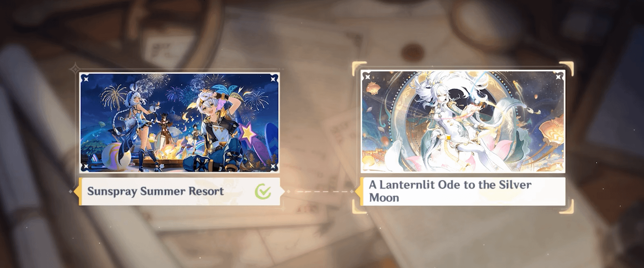Select the Lanternlit Ode artwork thumbnail
This screenshot has height=268, width=644.
click(x=463, y=121)
